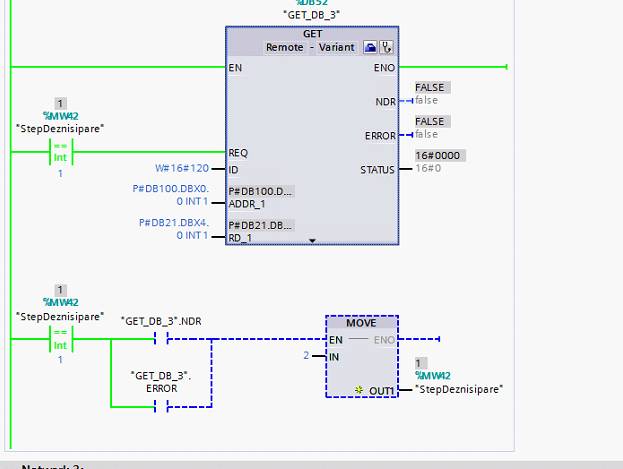Click the "GET_DB_3" instance name above block

coord(312,14)
